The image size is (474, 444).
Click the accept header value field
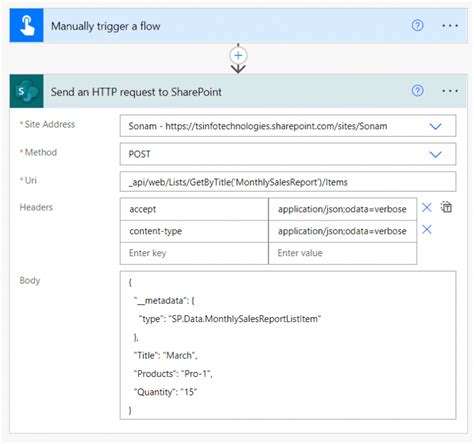(342, 209)
